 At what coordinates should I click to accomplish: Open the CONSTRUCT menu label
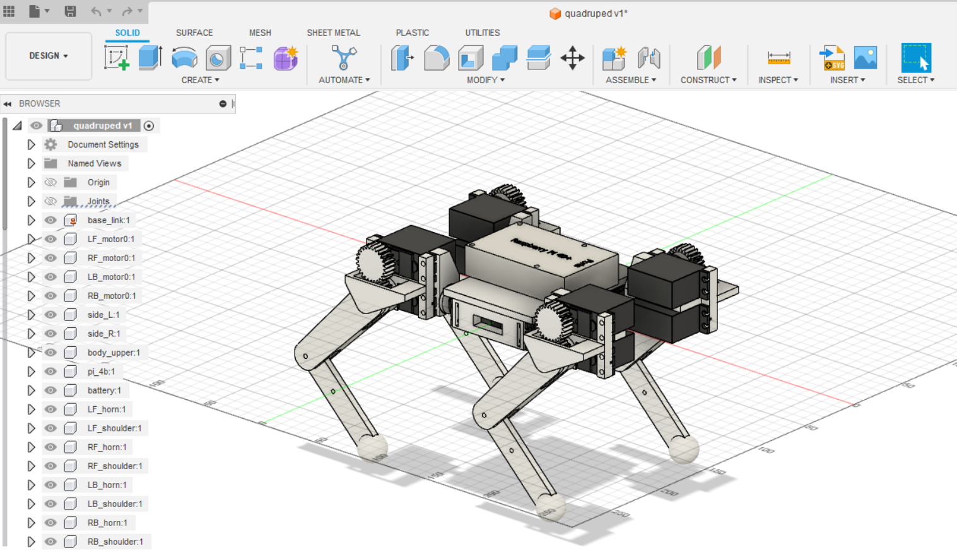pyautogui.click(x=708, y=80)
